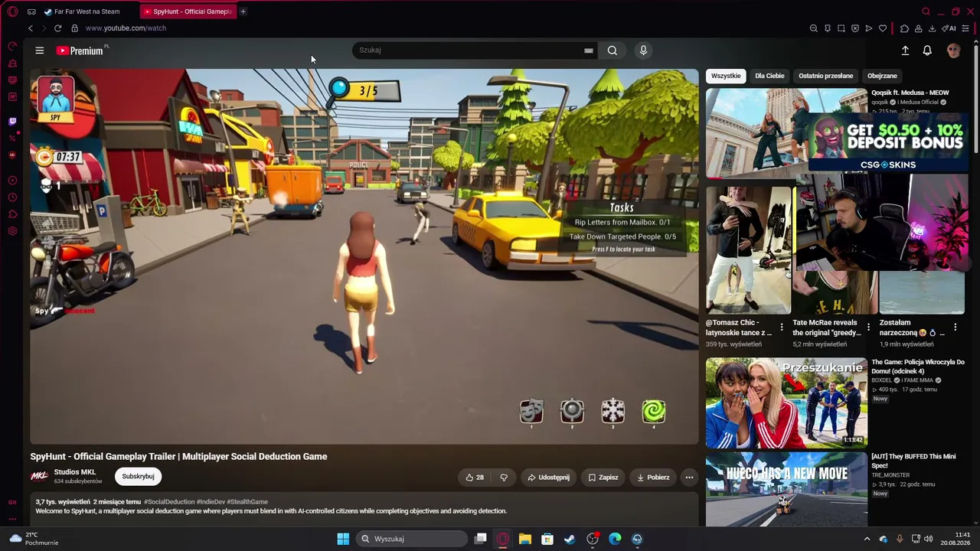Open the YouTube upload/create icon
Image resolution: width=980 pixels, height=551 pixels.
905,51
